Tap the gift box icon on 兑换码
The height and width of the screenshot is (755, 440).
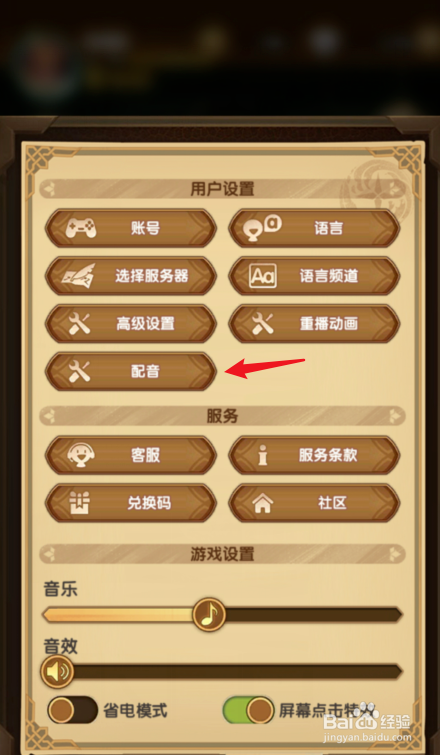80,503
